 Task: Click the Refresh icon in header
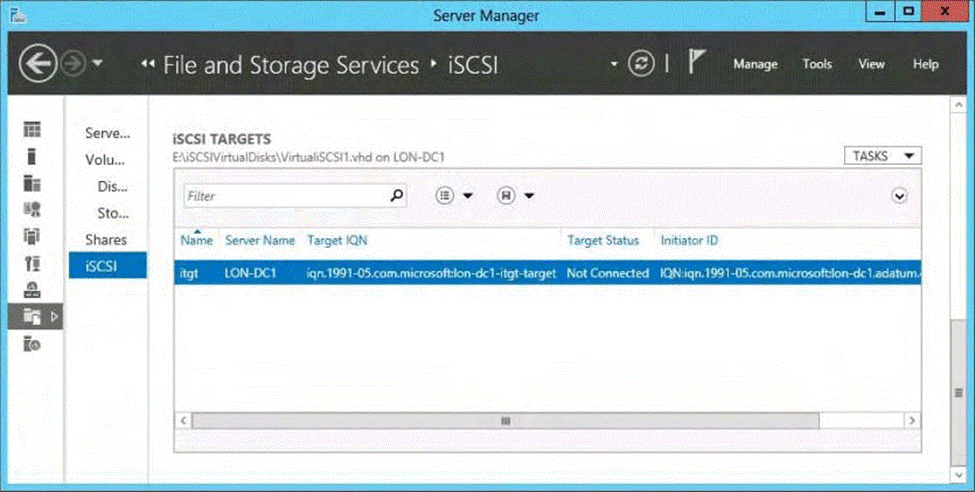(x=640, y=64)
